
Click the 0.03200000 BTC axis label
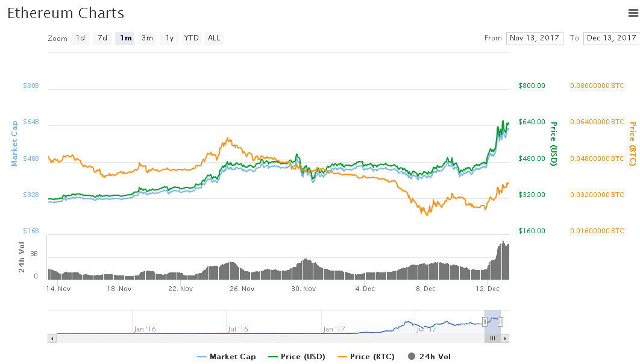pos(597,195)
